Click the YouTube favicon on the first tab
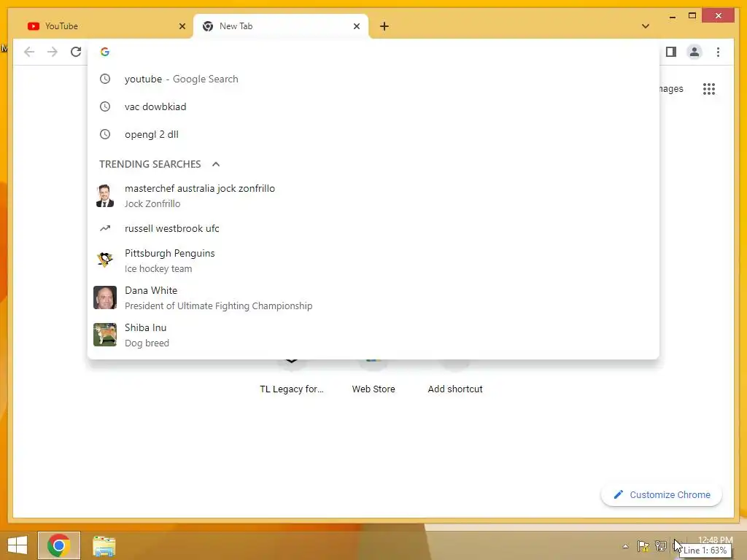This screenshot has height=560, width=747. [x=34, y=26]
